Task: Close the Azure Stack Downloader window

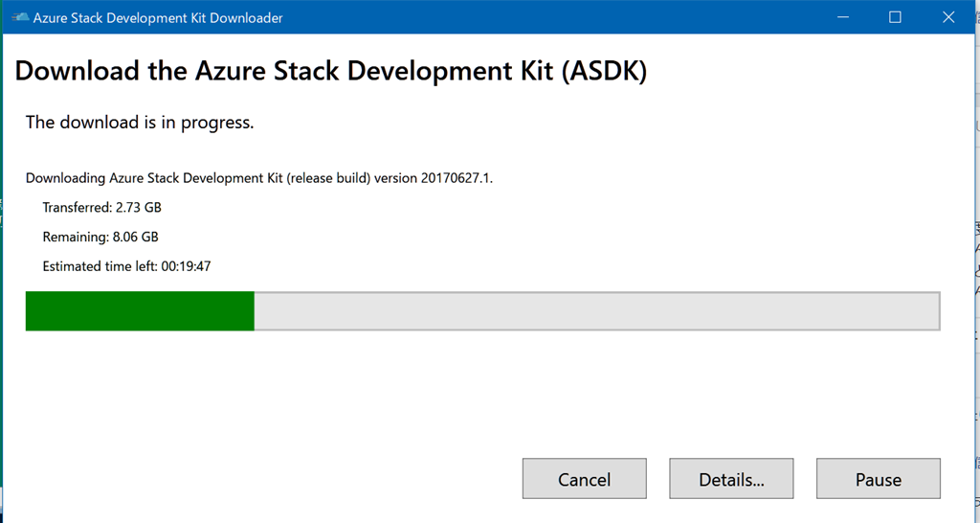Action: click(x=947, y=17)
